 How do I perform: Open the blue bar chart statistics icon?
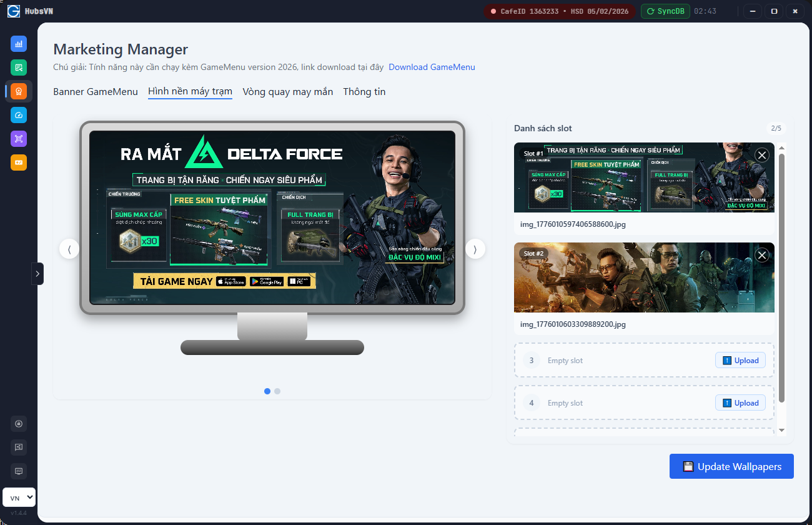(x=19, y=44)
